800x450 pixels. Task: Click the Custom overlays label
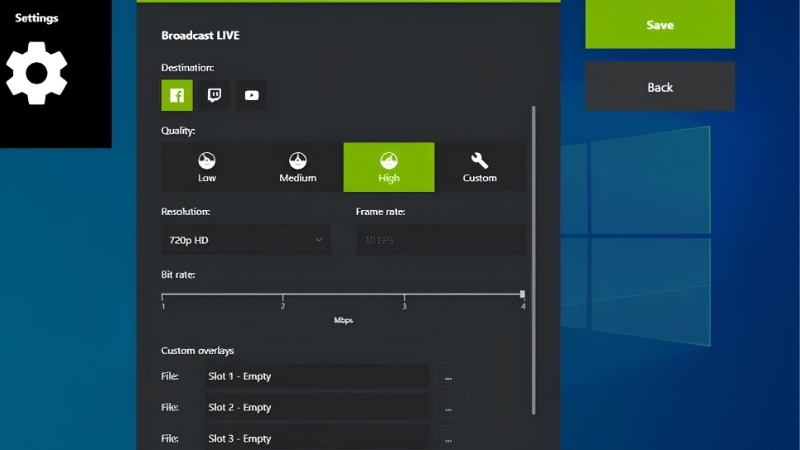[197, 351]
